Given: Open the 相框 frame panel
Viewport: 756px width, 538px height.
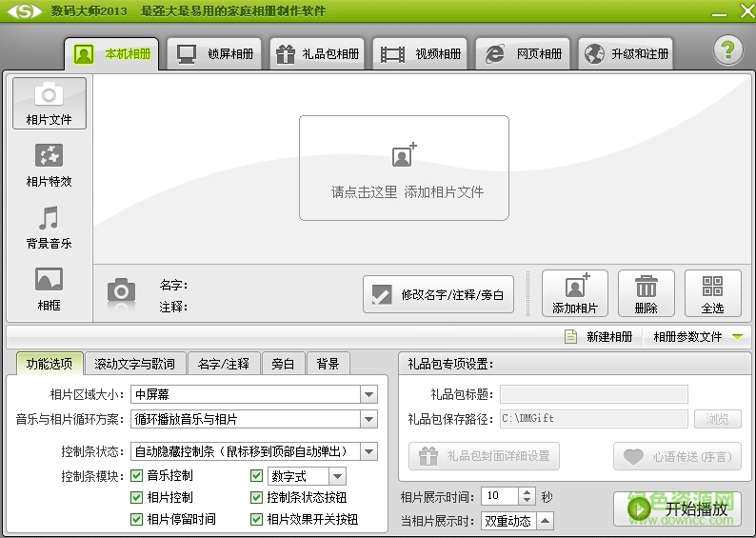Looking at the screenshot, I should 50,289.
